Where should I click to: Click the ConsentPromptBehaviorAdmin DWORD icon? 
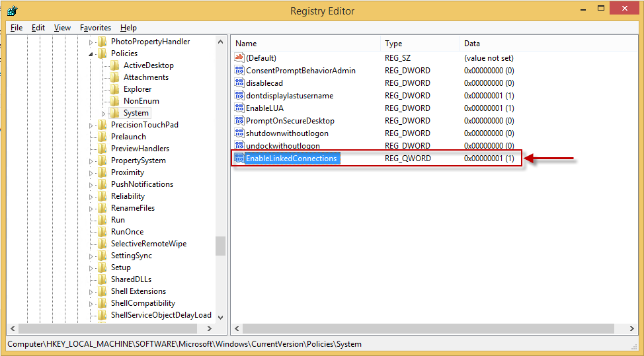click(x=239, y=70)
